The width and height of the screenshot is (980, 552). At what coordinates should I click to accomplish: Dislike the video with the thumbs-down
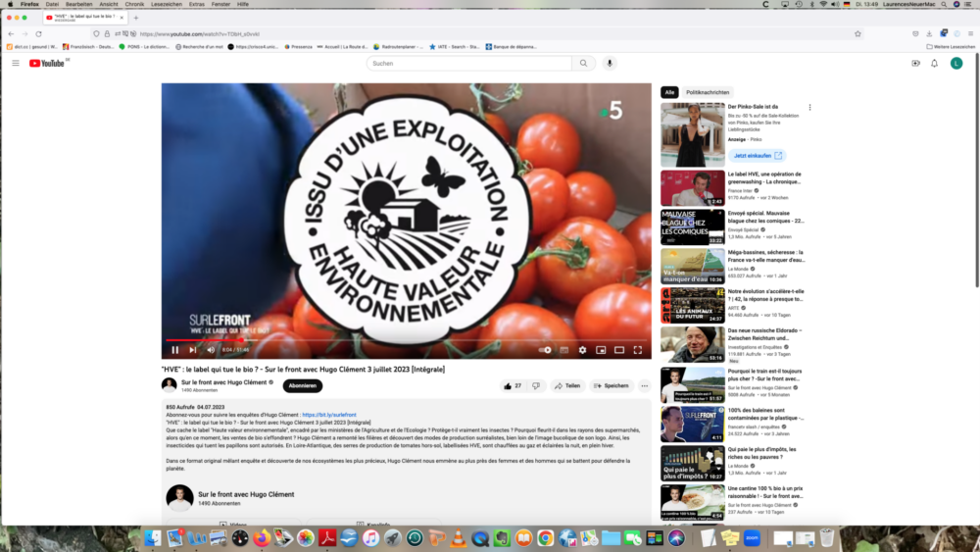tap(536, 385)
